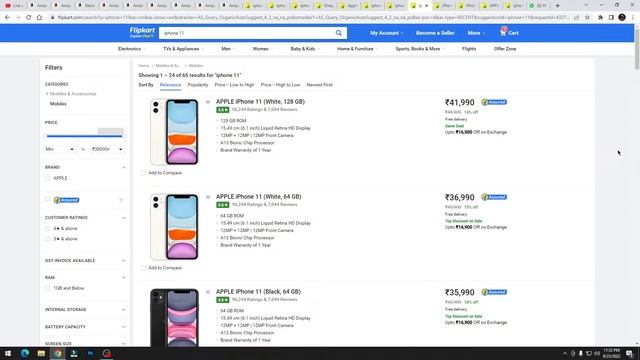This screenshot has width=640, height=360.
Task: Open the Windows Start menu
Action: click(8, 353)
